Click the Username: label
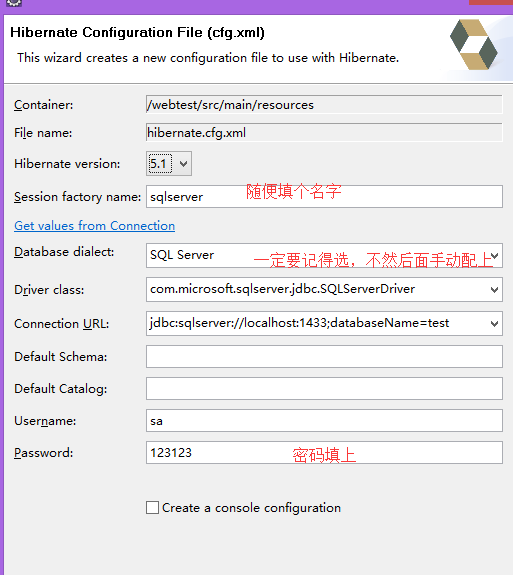513x575 pixels. click(45, 421)
